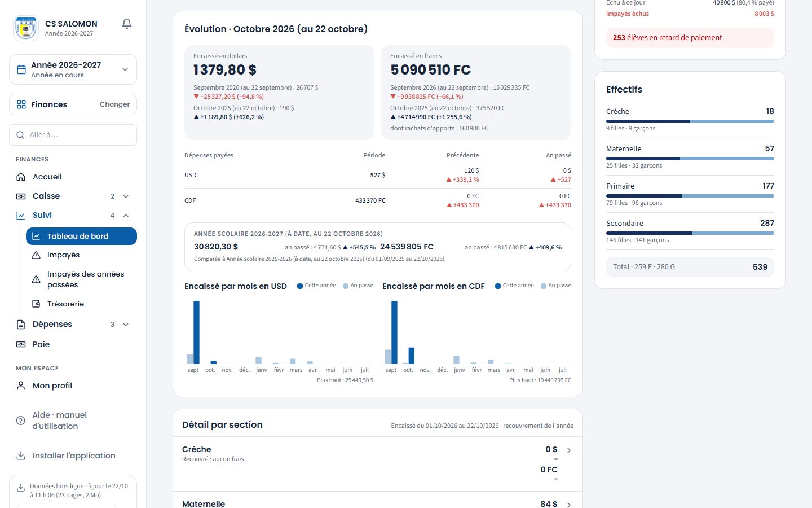Click the 'Total · 259 F · 280 G' row
812x508 pixels.
coord(690,267)
